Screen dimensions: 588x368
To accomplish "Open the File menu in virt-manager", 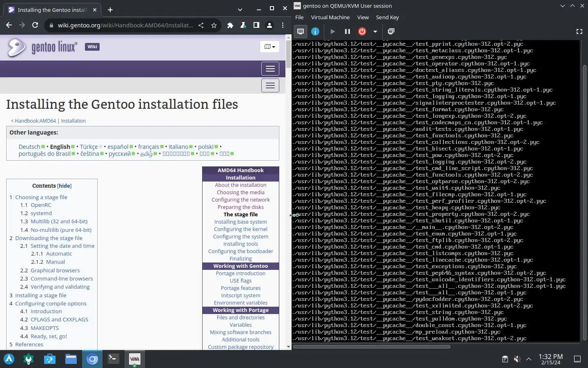I will click(299, 17).
